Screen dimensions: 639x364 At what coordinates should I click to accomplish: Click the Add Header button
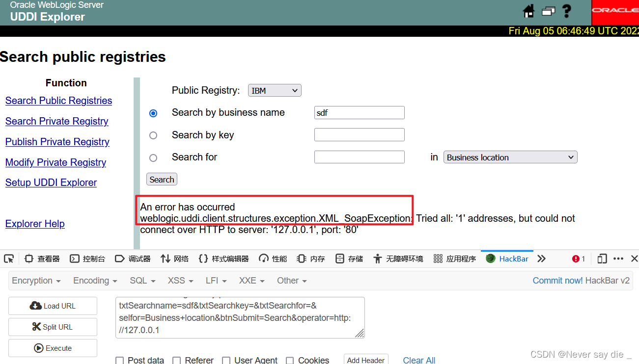(366, 360)
